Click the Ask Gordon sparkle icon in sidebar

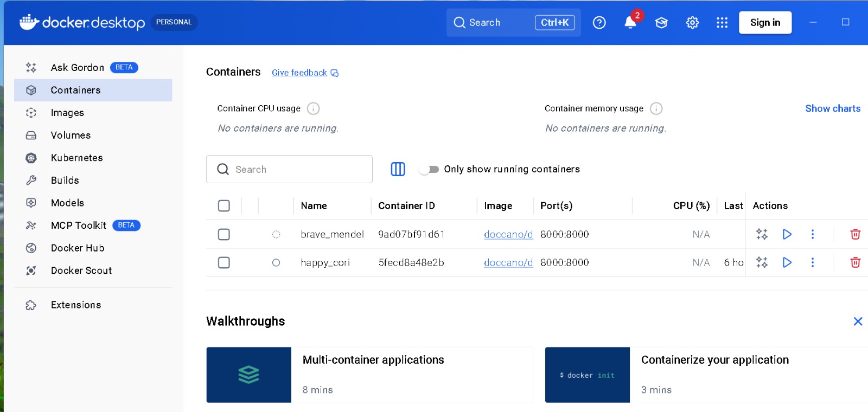click(x=31, y=68)
